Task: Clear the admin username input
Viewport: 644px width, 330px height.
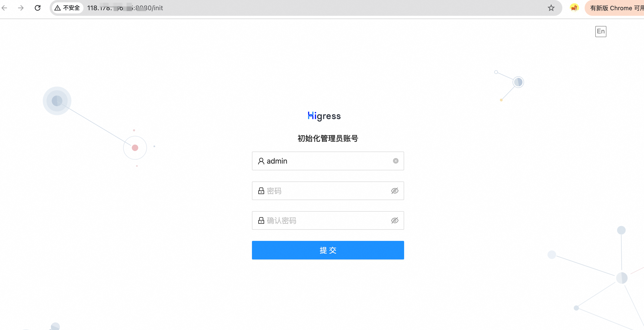Action: [x=395, y=161]
